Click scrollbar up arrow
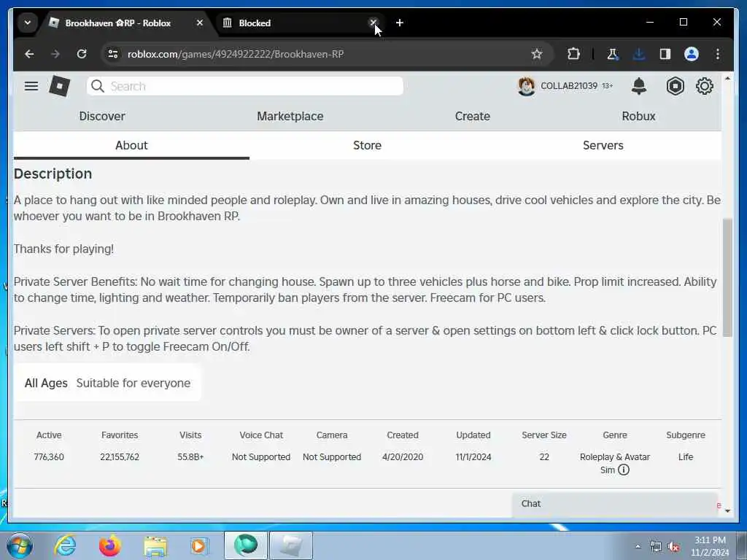747x560 pixels. pos(727,78)
